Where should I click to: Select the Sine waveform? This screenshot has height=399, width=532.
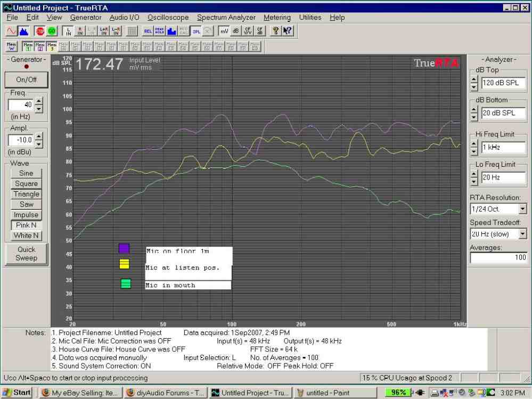pyautogui.click(x=26, y=173)
